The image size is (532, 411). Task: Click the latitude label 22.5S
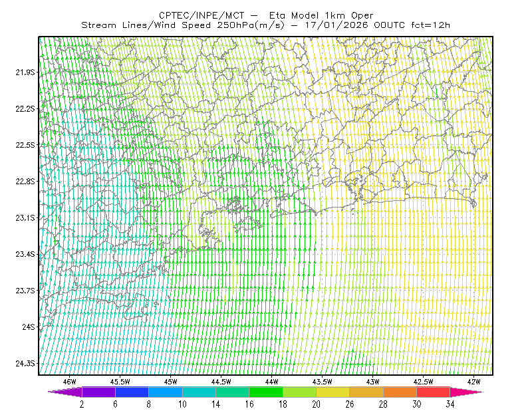click(x=25, y=145)
